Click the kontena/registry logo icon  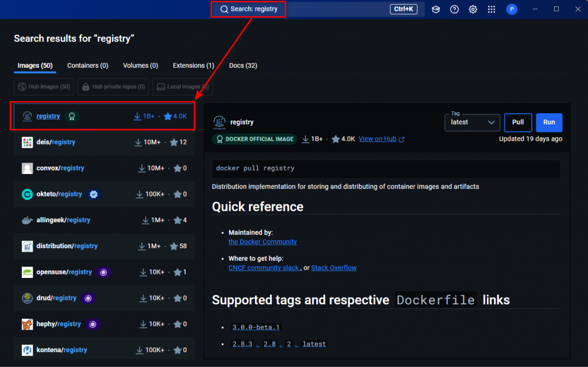coord(27,350)
